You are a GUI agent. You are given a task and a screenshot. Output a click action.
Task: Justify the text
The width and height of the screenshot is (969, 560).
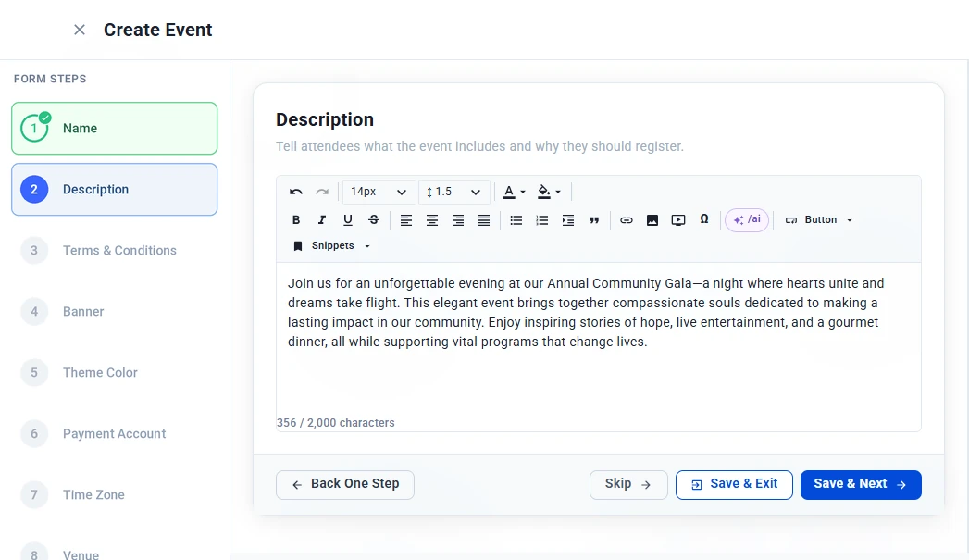coord(484,220)
